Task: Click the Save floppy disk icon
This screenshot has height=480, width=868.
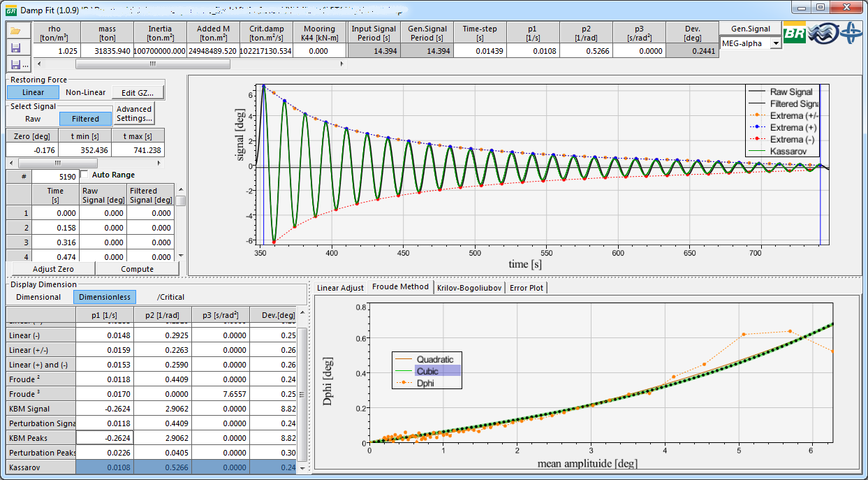Action: 16,48
